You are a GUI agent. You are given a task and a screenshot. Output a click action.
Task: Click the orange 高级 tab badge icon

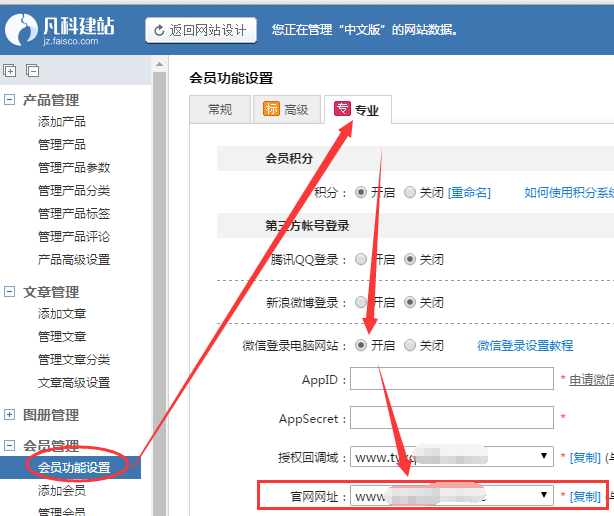click(271, 109)
